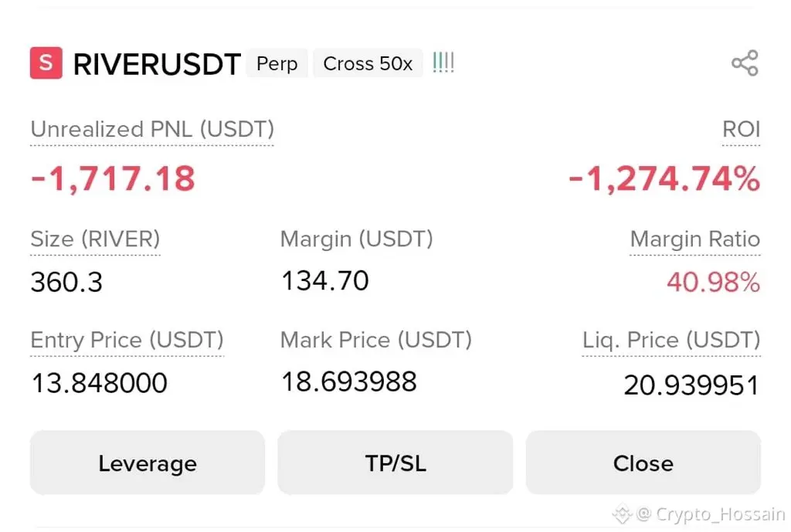Tap the Size (RIVER) label

pos(95,239)
